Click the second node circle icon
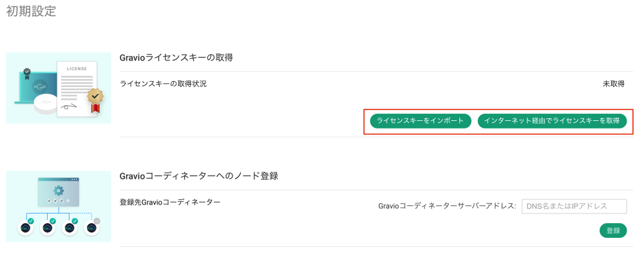644x263 pixels. (x=46, y=228)
